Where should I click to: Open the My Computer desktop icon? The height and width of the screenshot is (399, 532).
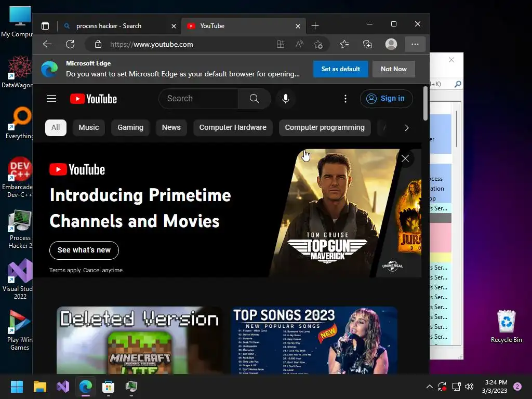pyautogui.click(x=17, y=22)
